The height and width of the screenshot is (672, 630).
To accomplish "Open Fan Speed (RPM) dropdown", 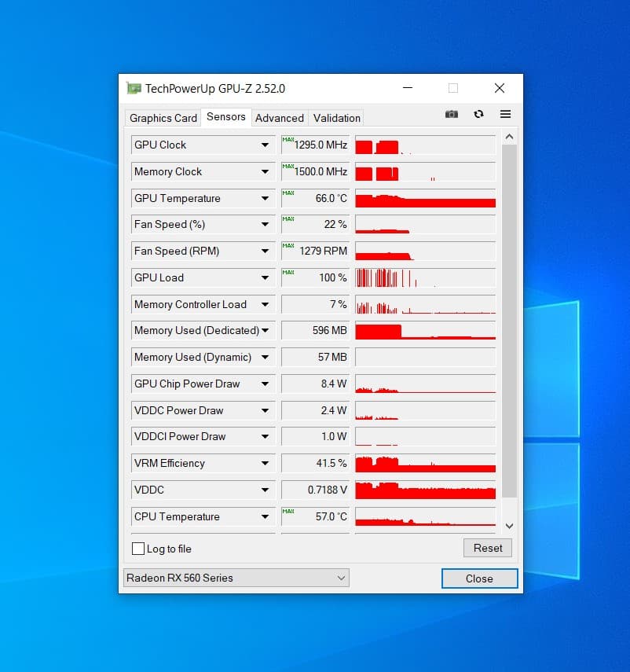I will 265,251.
